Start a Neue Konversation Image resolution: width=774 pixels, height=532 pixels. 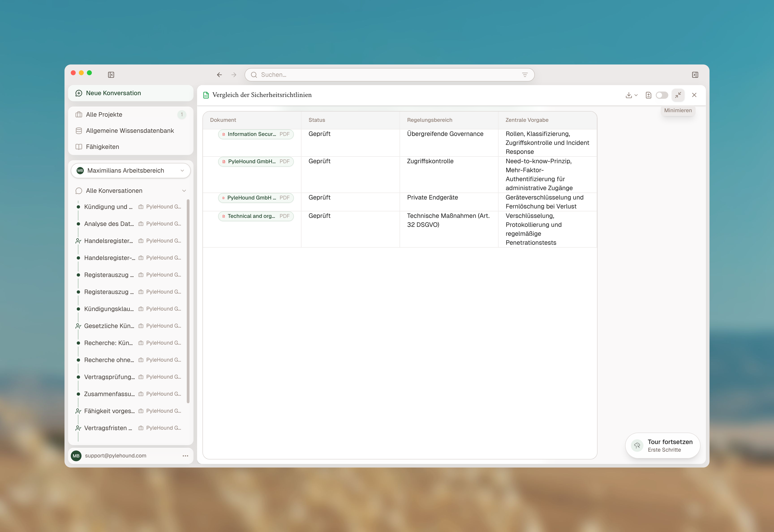[131, 93]
